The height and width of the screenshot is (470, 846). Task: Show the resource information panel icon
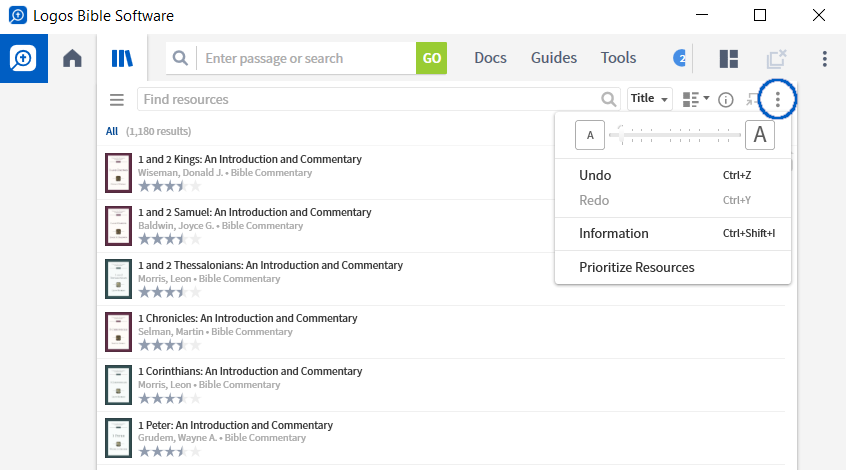tap(726, 100)
